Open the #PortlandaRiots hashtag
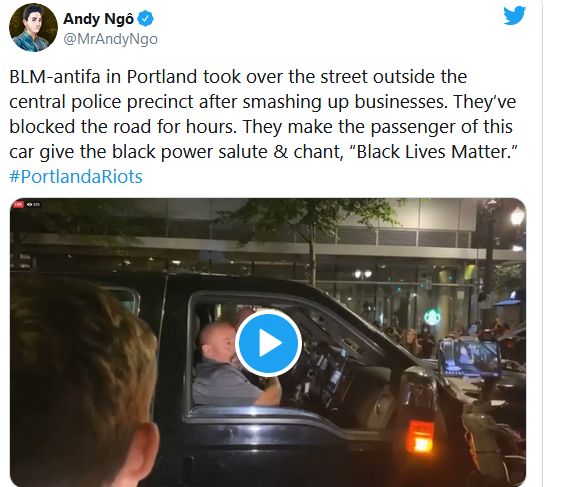 (76, 177)
